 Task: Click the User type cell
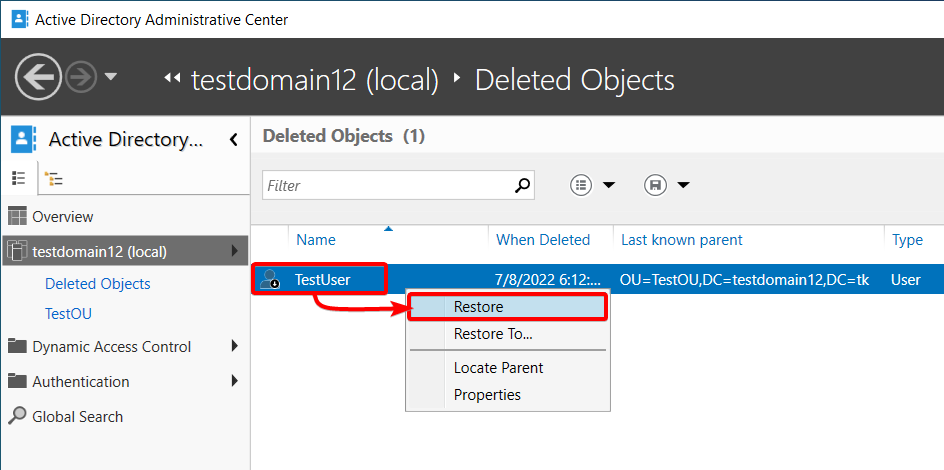point(906,279)
